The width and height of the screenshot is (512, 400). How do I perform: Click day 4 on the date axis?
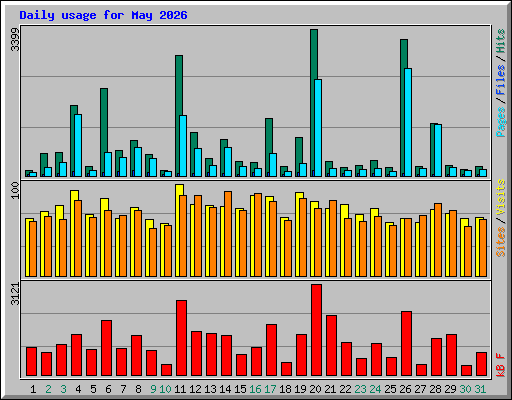click(78, 389)
